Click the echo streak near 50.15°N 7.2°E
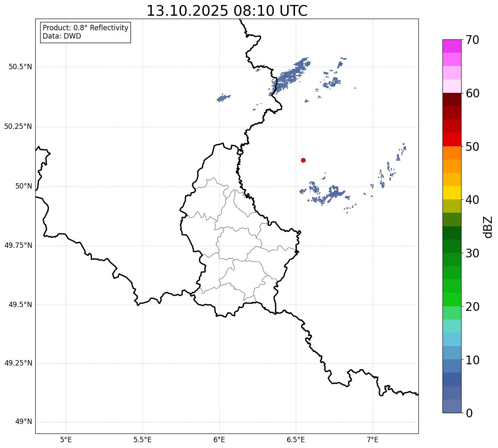498x448 pixels. point(401,152)
